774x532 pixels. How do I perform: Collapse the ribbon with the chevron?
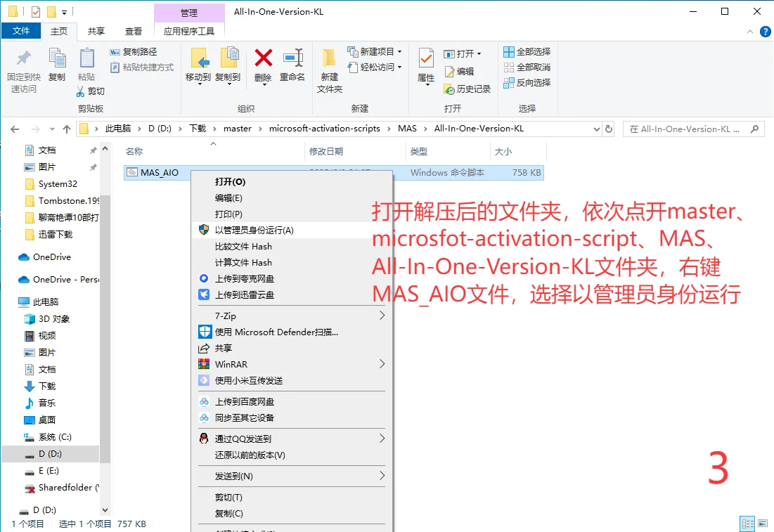tap(750, 32)
